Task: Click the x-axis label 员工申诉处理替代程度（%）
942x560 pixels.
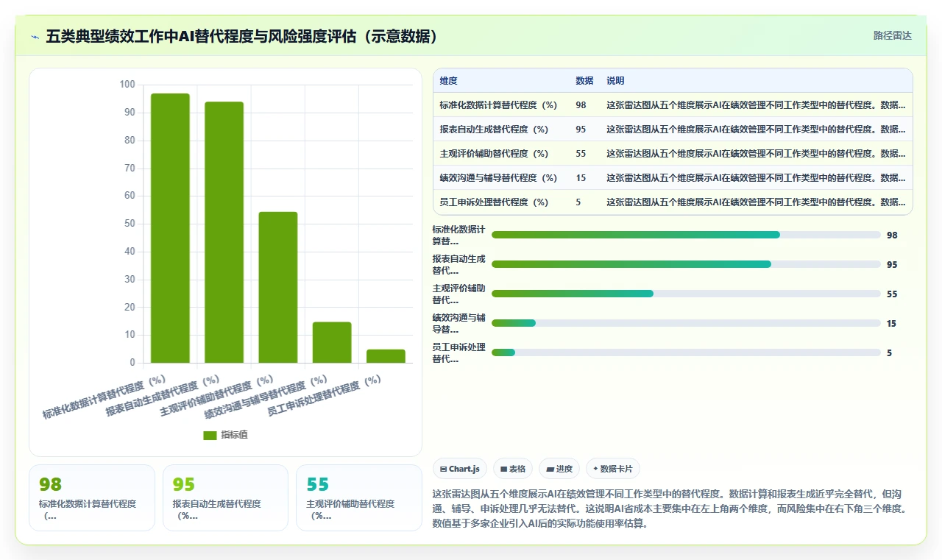Action: tap(324, 396)
